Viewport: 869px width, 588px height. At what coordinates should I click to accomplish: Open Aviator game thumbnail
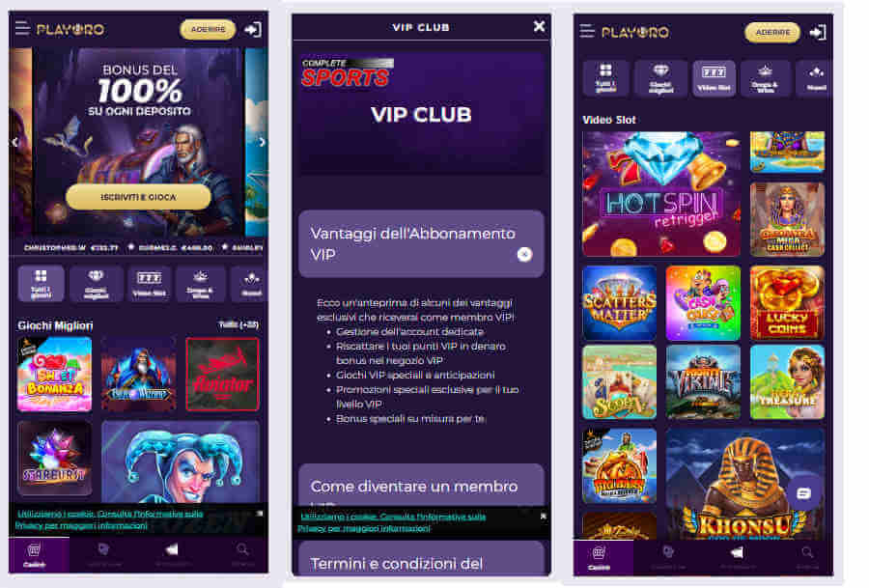pyautogui.click(x=222, y=374)
